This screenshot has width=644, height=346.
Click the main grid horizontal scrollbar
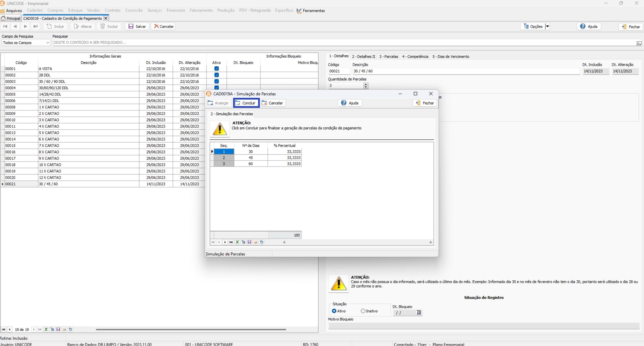pos(191,329)
